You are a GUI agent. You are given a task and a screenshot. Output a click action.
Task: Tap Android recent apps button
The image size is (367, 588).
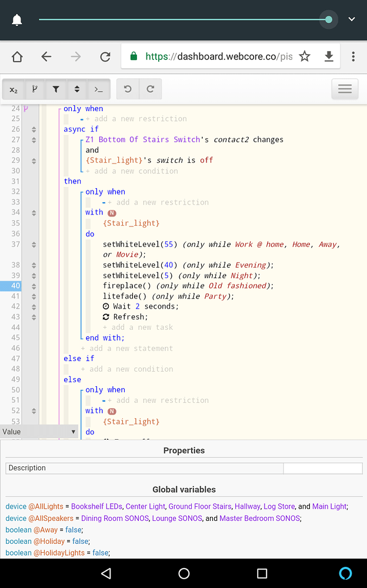[262, 573]
